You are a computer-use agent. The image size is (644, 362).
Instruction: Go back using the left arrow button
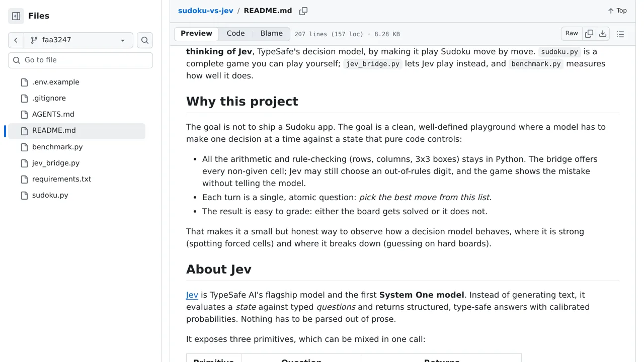click(16, 40)
